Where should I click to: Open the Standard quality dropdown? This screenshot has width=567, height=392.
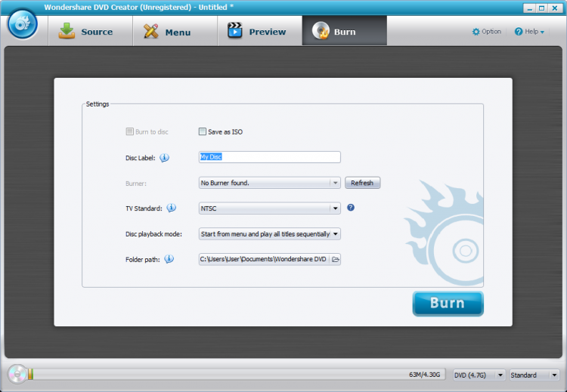point(534,375)
